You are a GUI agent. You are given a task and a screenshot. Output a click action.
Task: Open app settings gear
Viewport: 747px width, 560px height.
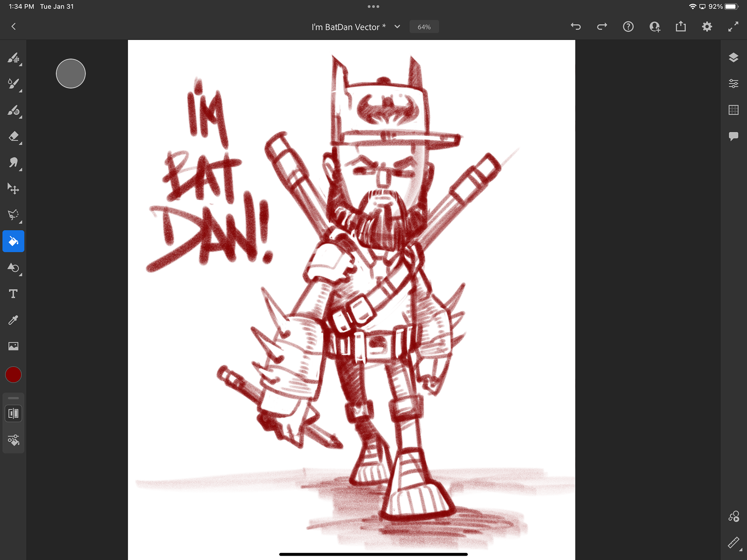pos(707,26)
